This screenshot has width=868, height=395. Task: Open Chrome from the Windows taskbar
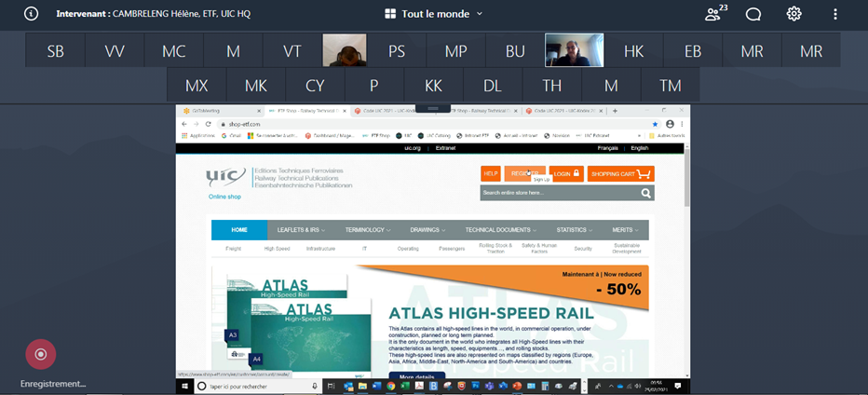pos(391,386)
